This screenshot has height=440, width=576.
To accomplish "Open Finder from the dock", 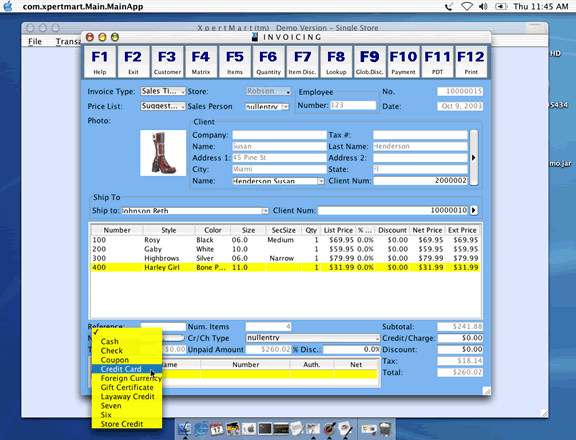I will pyautogui.click(x=185, y=428).
